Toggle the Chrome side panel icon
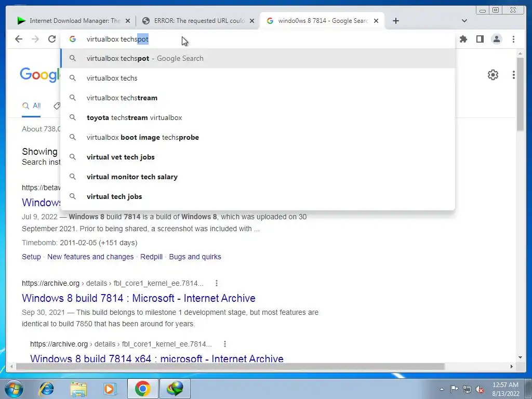The height and width of the screenshot is (399, 532). [x=480, y=39]
